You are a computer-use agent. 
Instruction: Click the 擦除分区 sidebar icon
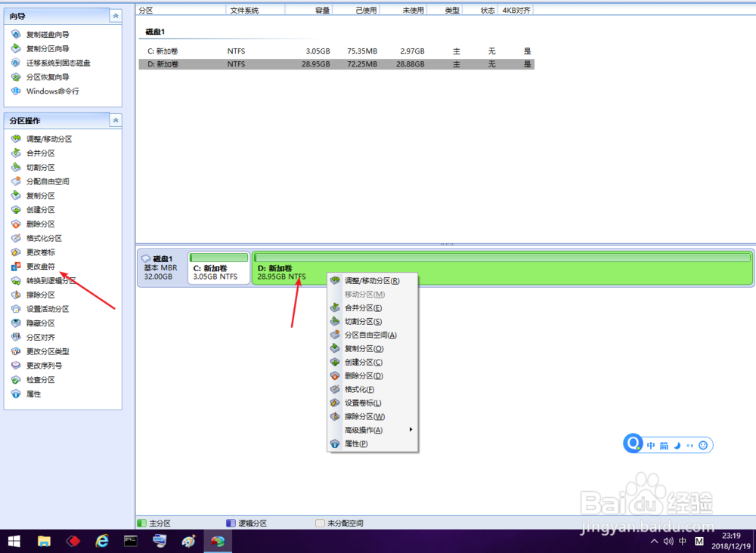coord(16,295)
